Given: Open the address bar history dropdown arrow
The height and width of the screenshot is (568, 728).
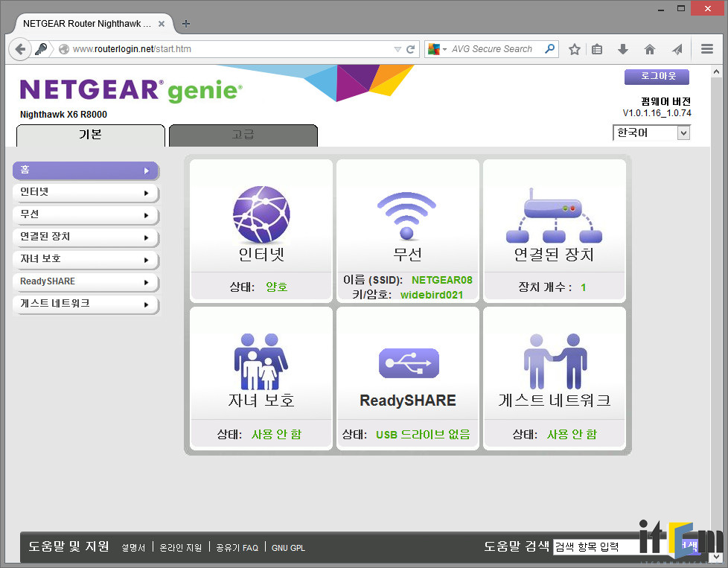Looking at the screenshot, I should click(397, 49).
